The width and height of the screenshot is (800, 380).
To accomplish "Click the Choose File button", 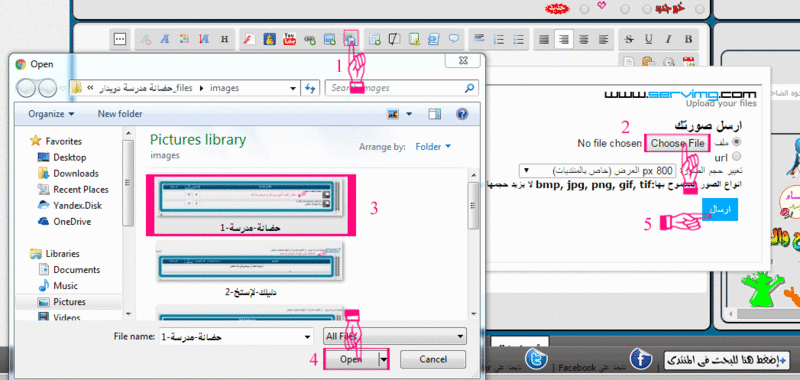I will coord(677,143).
